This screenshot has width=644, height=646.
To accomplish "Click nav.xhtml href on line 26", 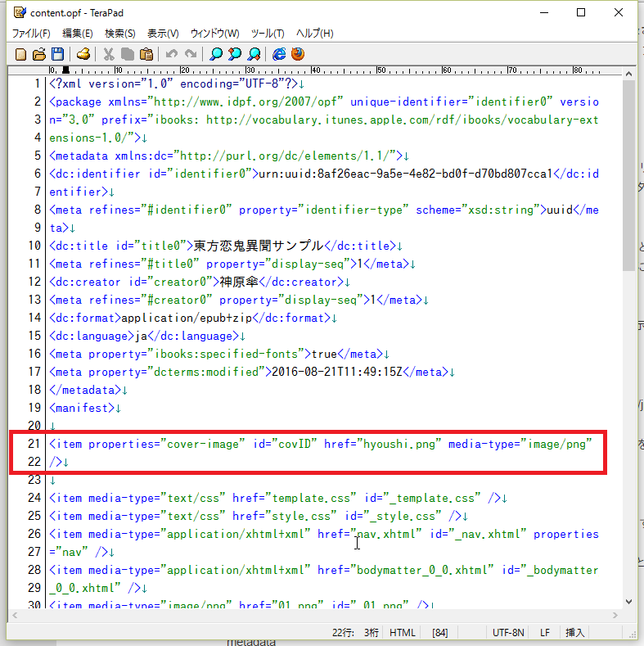I will (x=386, y=534).
